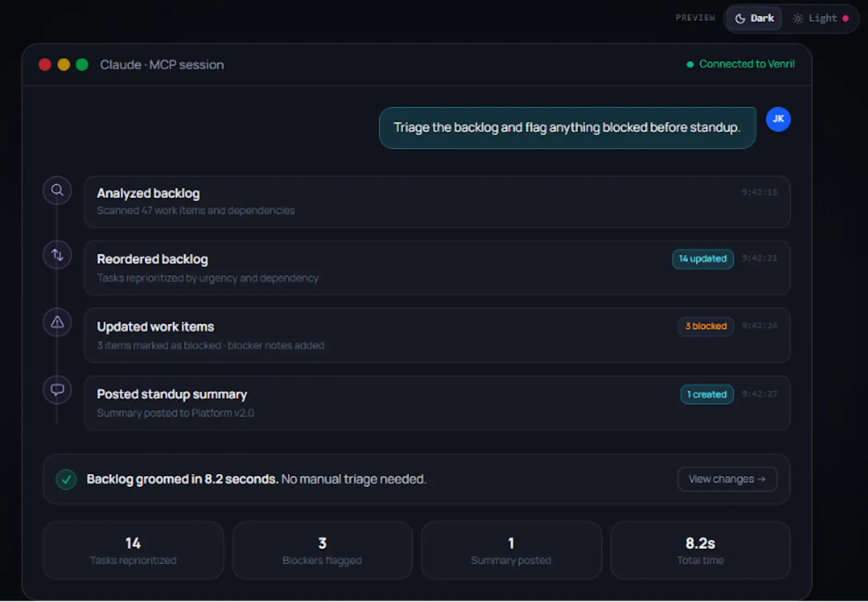This screenshot has width=868, height=602.
Task: Click the 9:42:21 timestamp
Action: pos(759,258)
